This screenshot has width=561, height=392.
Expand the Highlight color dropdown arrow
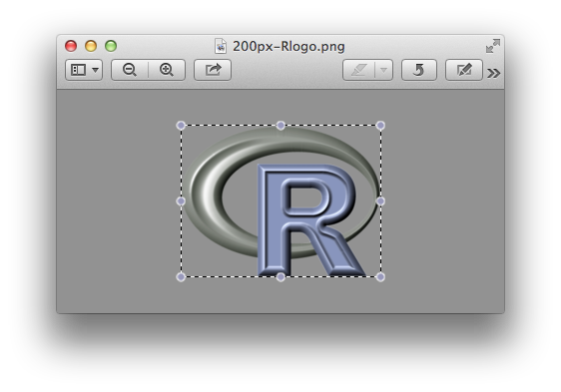(x=383, y=70)
